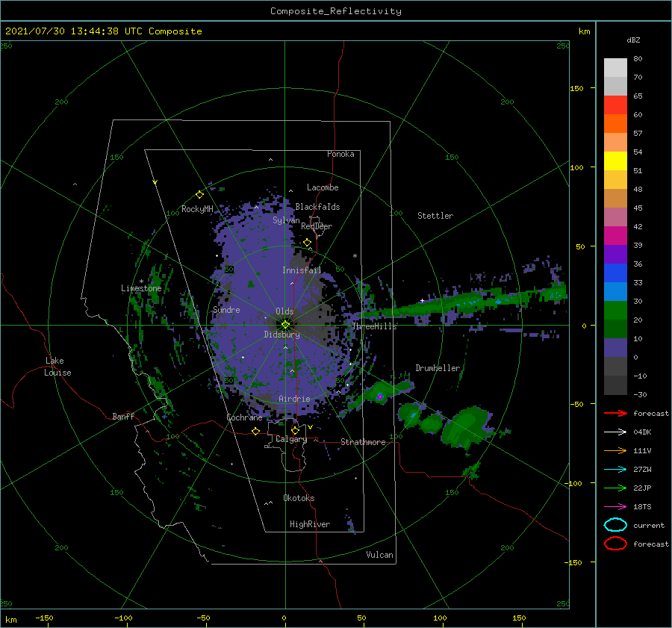Click the Sundre label on map
672x628 pixels.
[226, 309]
